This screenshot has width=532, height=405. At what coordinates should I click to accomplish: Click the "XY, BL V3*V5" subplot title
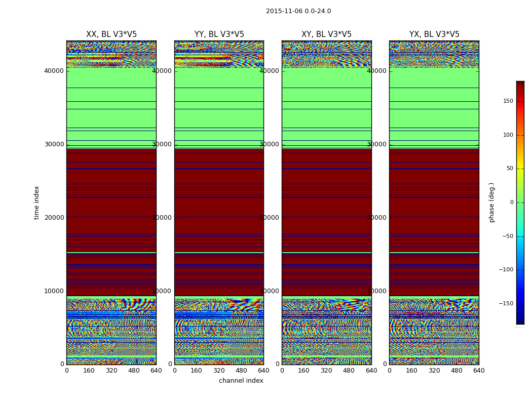pyautogui.click(x=326, y=34)
